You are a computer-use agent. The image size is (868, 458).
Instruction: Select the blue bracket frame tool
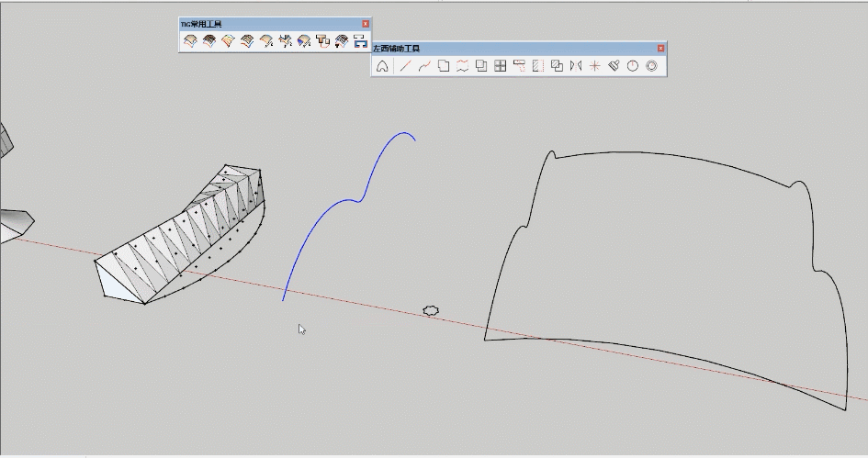pos(360,41)
